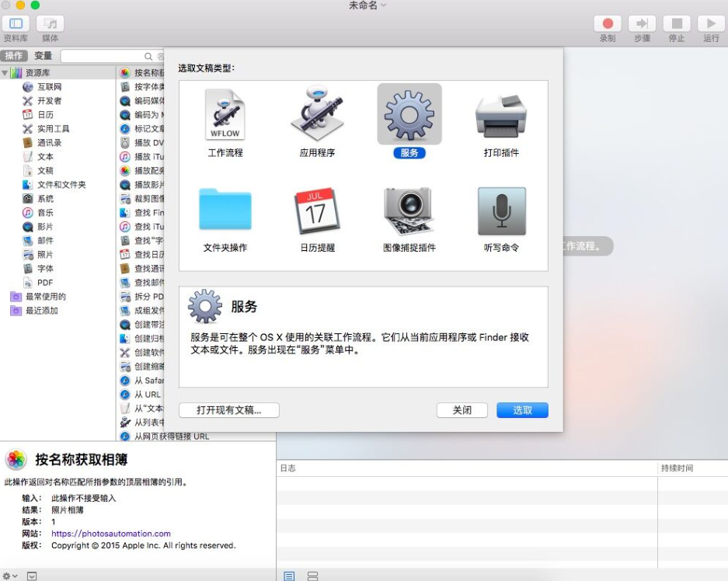Screen dimensions: 728x581
Task: Switch the log pane to grid view icon
Action: point(312,576)
